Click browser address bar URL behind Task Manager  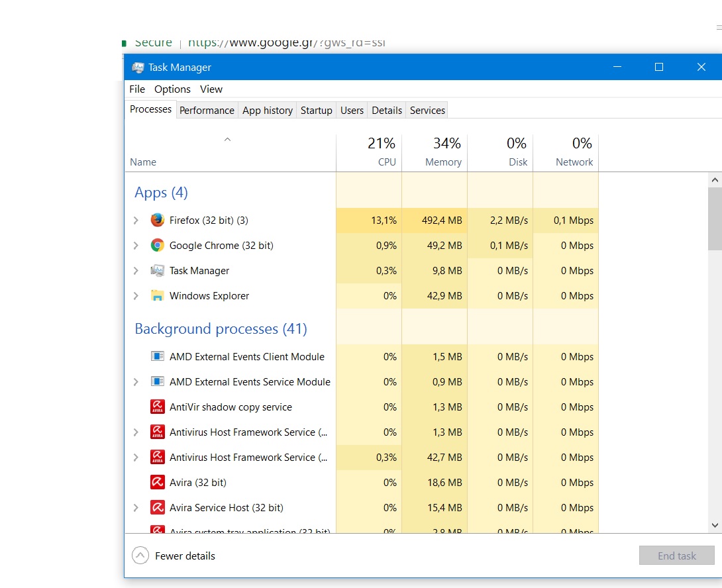coord(286,43)
